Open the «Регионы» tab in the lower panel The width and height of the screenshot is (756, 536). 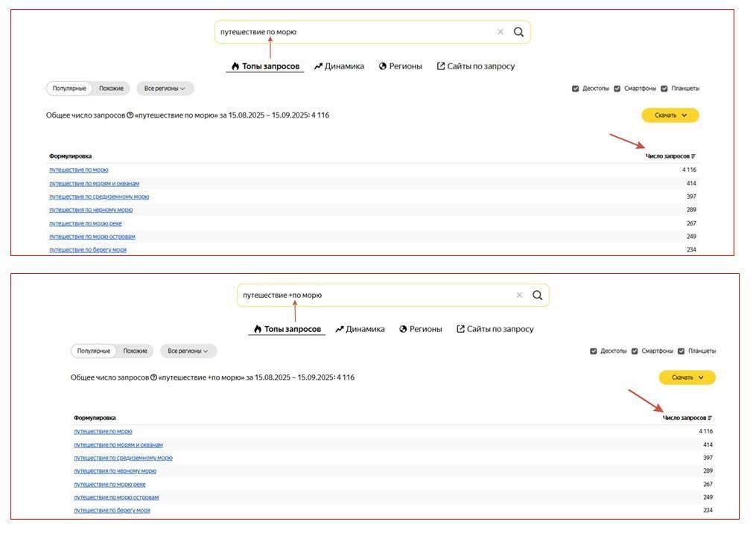pos(420,329)
